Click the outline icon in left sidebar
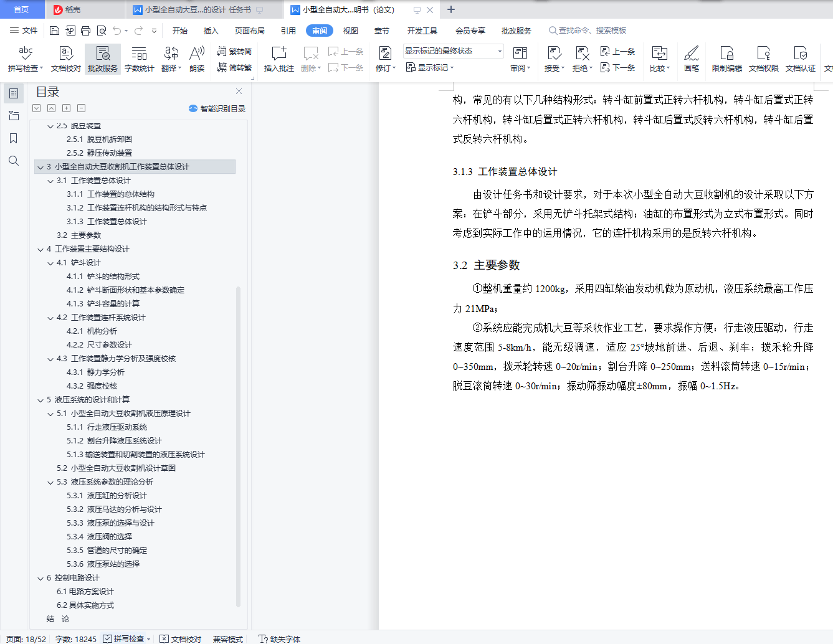 tap(14, 93)
